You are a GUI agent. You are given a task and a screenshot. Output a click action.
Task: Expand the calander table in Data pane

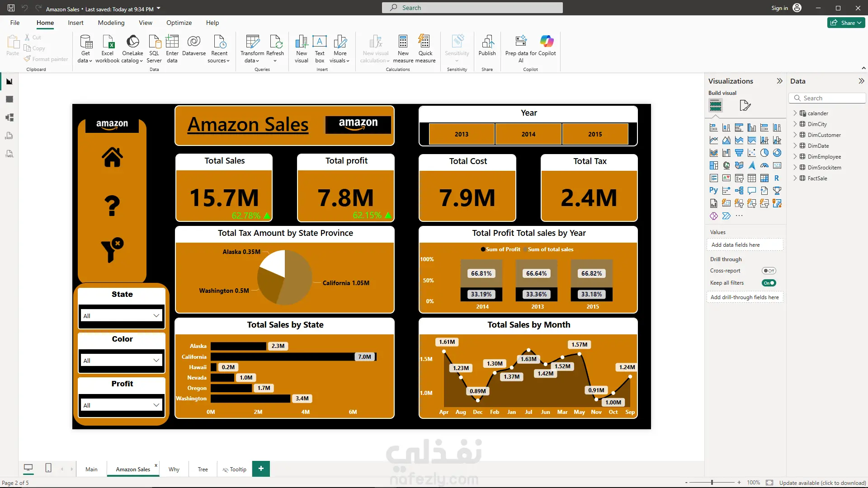[x=795, y=113]
